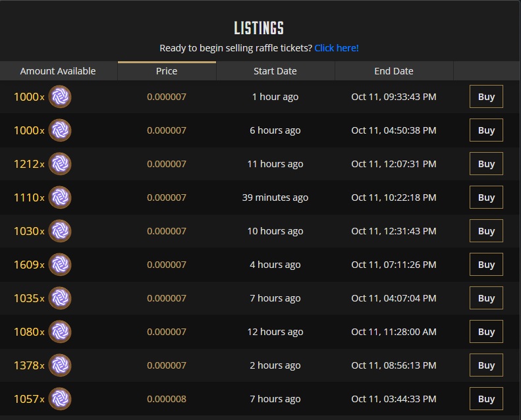Click the token icon in the 1110x listing
521x420 pixels.
(x=60, y=197)
